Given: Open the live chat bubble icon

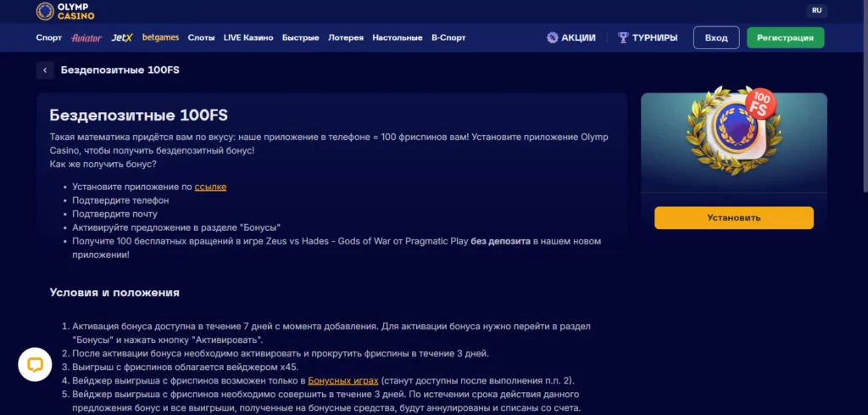Looking at the screenshot, I should pyautogui.click(x=35, y=364).
